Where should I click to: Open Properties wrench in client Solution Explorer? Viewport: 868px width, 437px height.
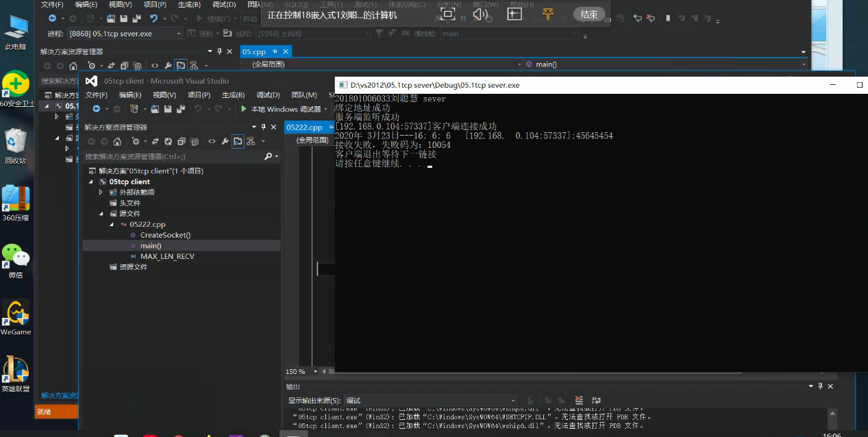click(225, 141)
